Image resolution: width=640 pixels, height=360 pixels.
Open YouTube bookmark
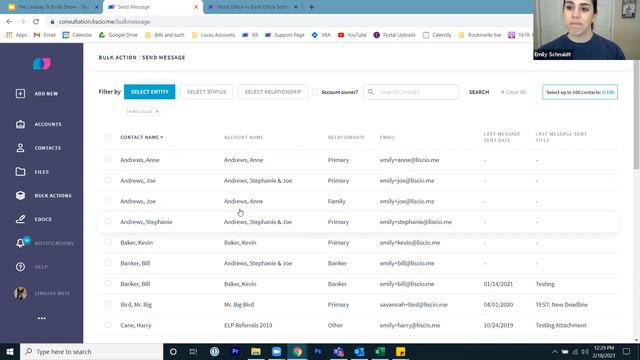coord(352,35)
